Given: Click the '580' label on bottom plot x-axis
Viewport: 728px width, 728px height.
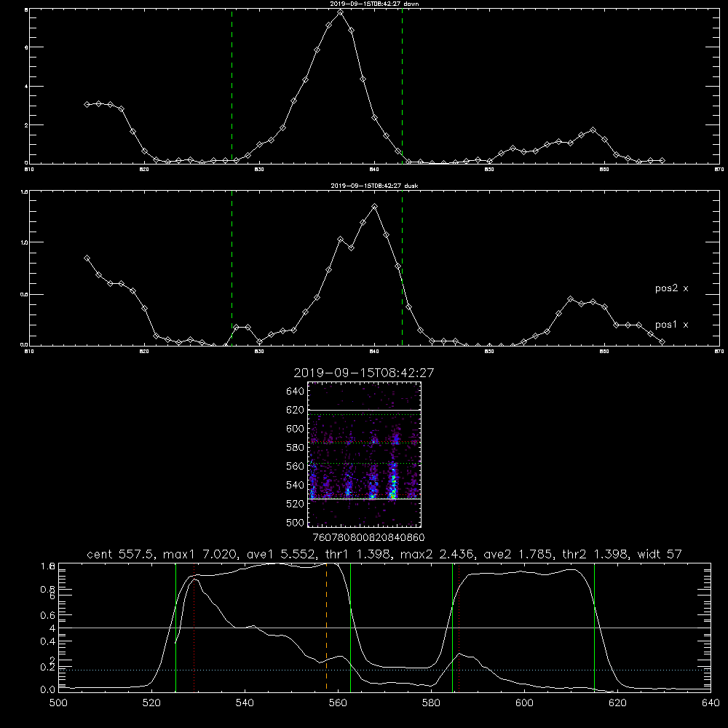Looking at the screenshot, I should click(431, 703).
